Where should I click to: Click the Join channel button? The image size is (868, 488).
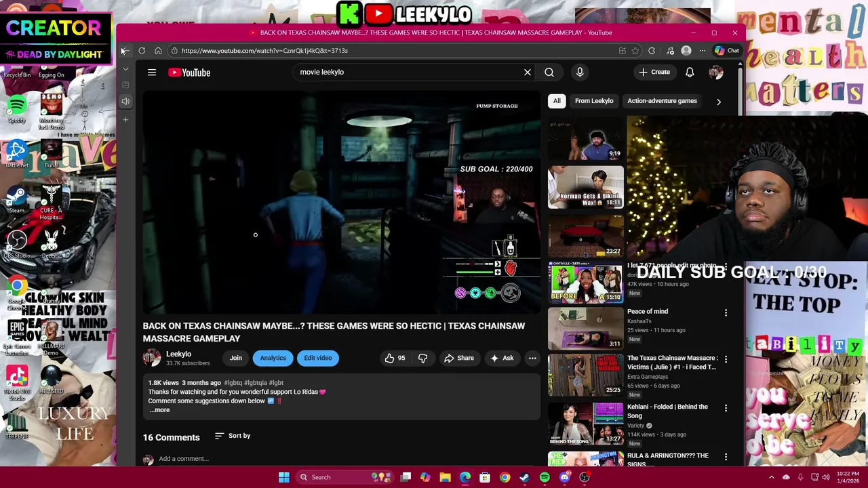[x=235, y=358]
